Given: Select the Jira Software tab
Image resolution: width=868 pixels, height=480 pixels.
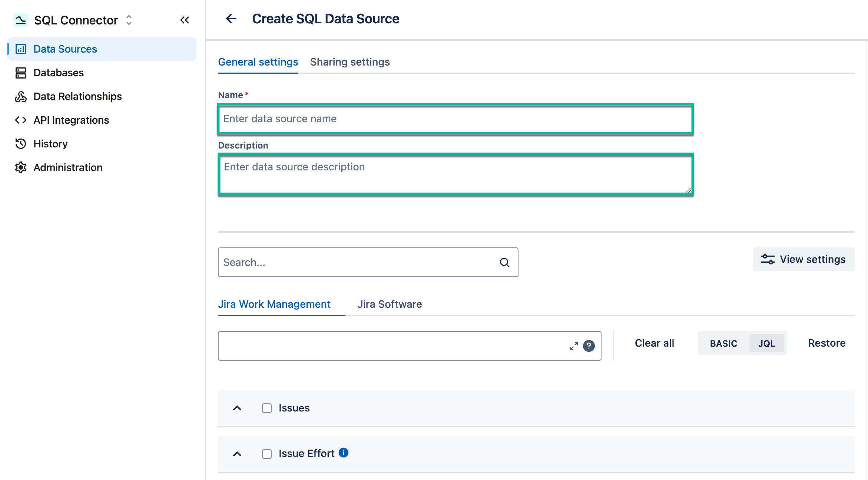Looking at the screenshot, I should [389, 304].
